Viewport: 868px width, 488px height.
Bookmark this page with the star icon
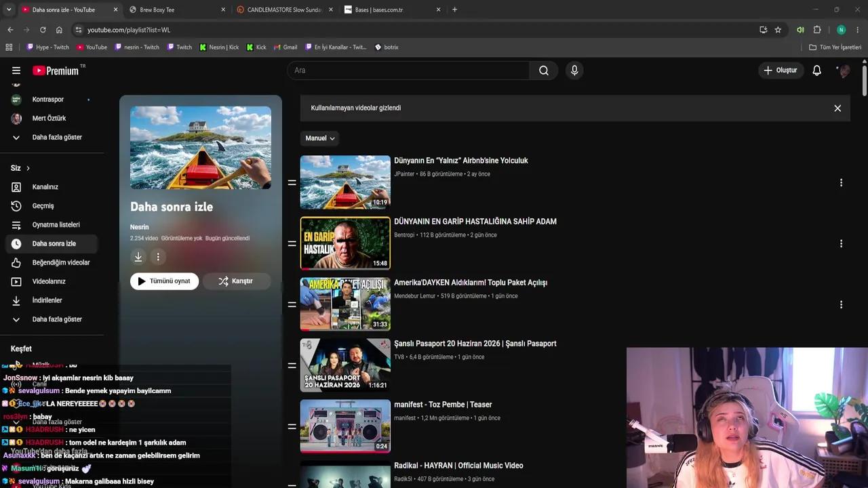(x=778, y=30)
